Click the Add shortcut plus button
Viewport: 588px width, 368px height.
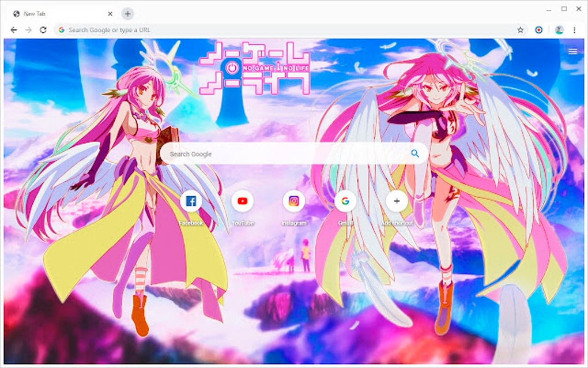(397, 201)
